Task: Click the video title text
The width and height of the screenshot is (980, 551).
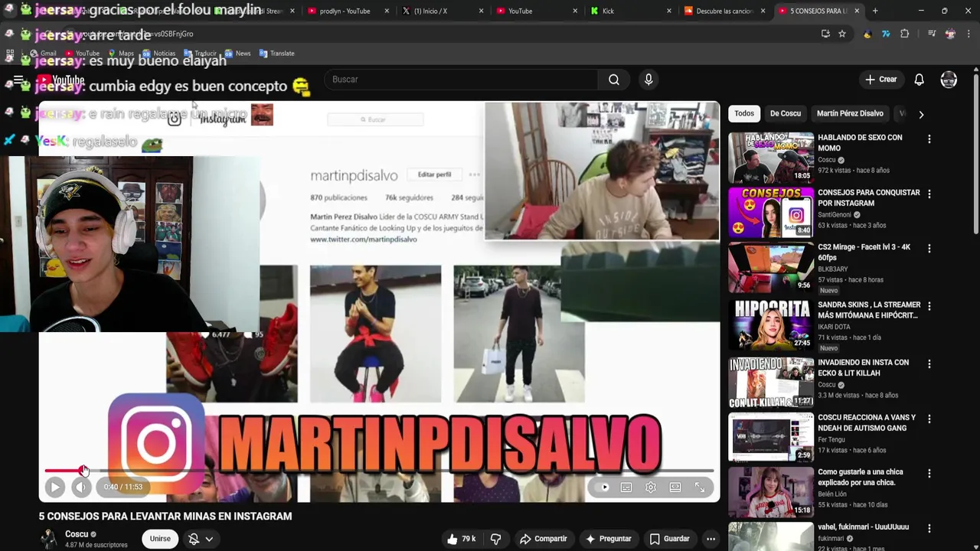Action: pos(165,517)
